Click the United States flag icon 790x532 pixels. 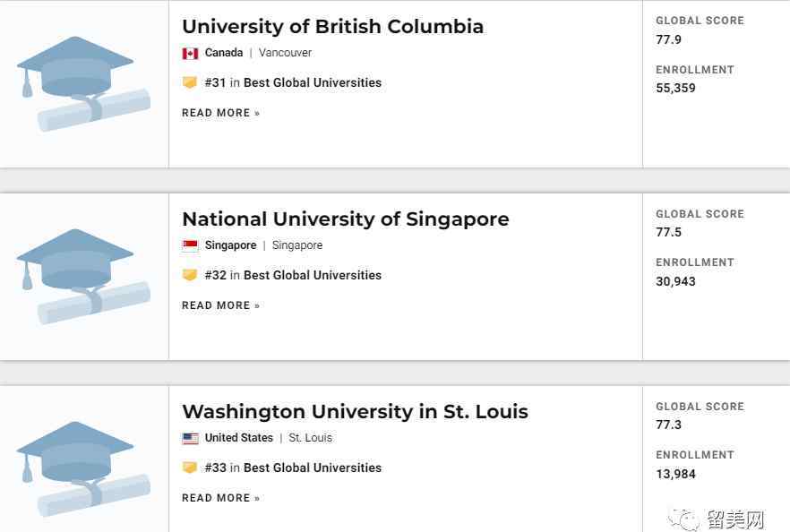pos(190,438)
